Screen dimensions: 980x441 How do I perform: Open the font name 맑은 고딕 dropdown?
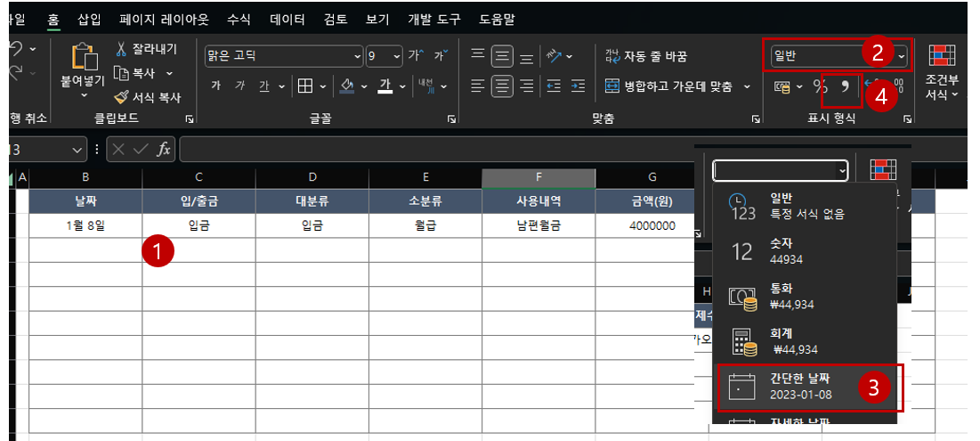point(358,56)
